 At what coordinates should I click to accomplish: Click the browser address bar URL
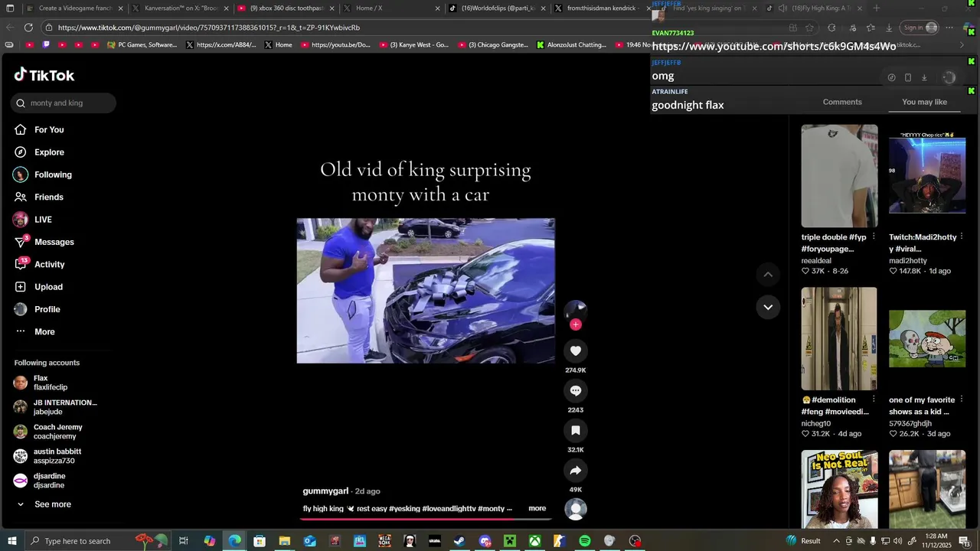pyautogui.click(x=208, y=28)
